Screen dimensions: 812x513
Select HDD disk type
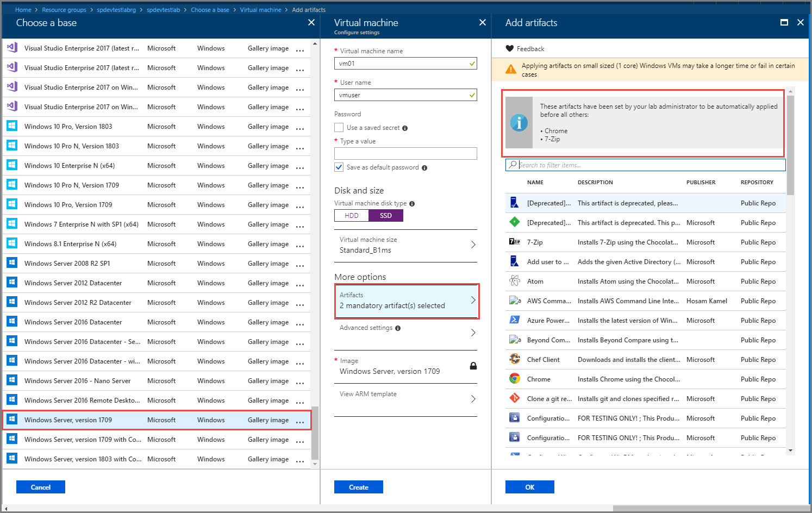[352, 216]
